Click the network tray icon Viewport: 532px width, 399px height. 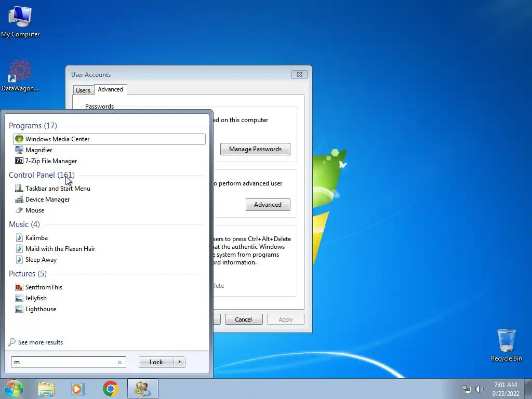(x=467, y=389)
